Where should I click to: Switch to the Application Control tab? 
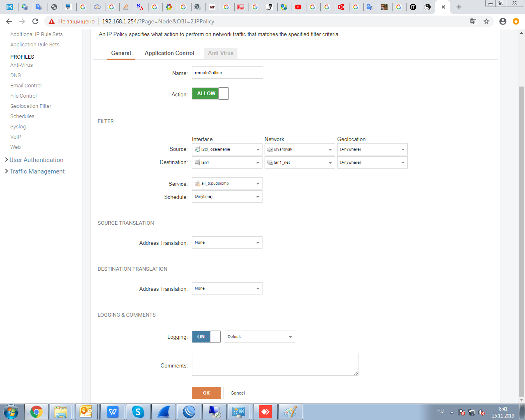pos(169,53)
